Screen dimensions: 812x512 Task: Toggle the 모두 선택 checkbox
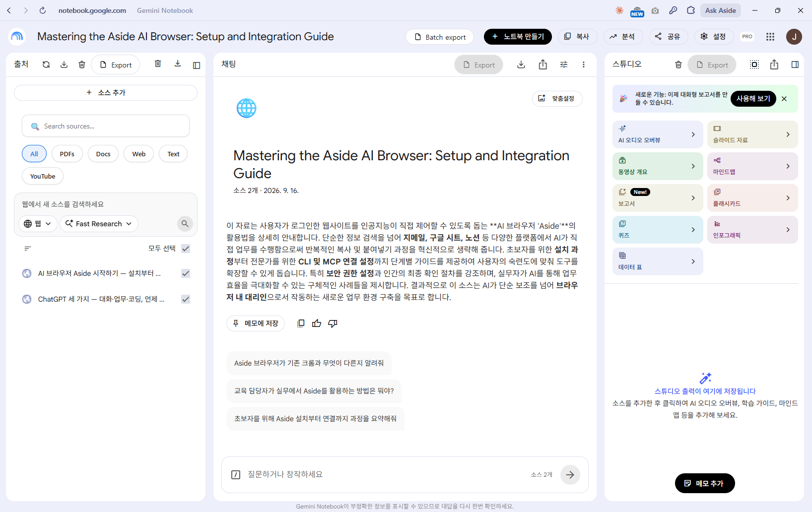coord(186,249)
